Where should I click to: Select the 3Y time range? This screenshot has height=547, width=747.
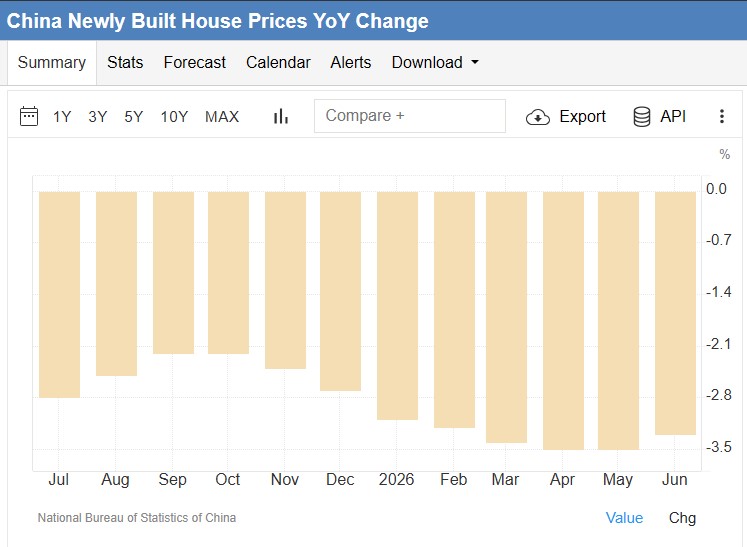point(98,117)
